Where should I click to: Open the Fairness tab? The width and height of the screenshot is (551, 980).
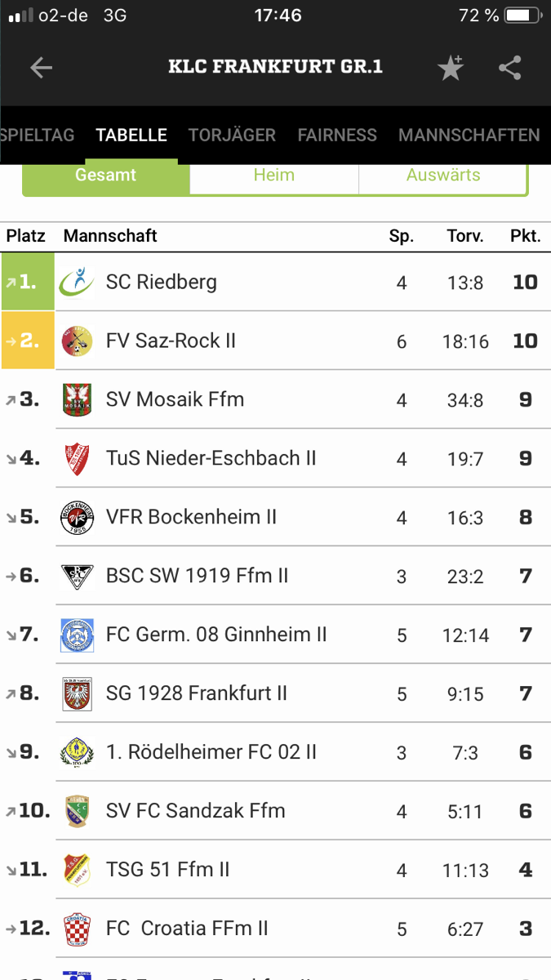337,136
